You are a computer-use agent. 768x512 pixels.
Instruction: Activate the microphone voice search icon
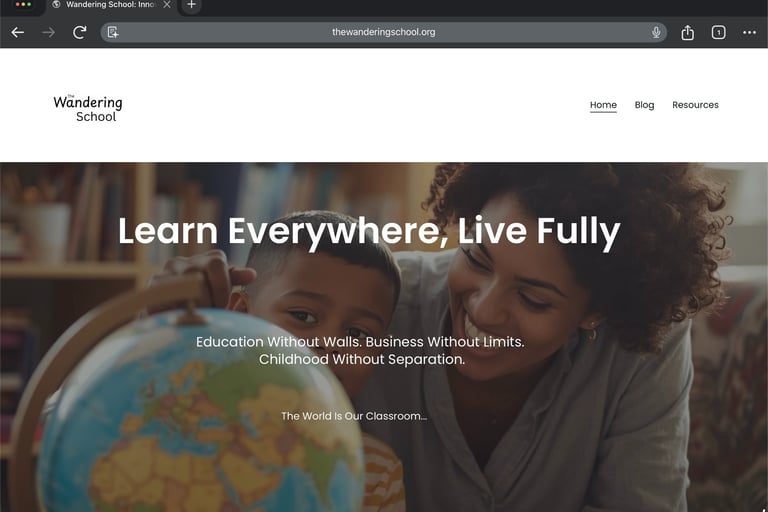tap(656, 32)
